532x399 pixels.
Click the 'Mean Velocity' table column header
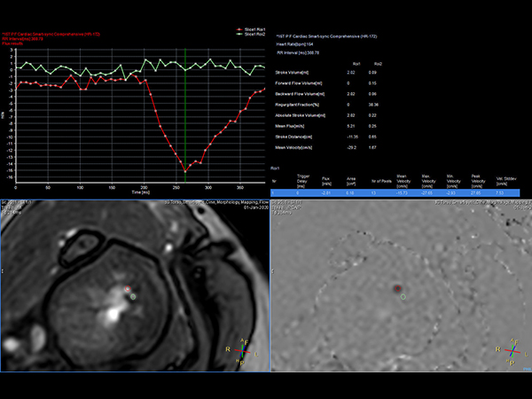402,181
